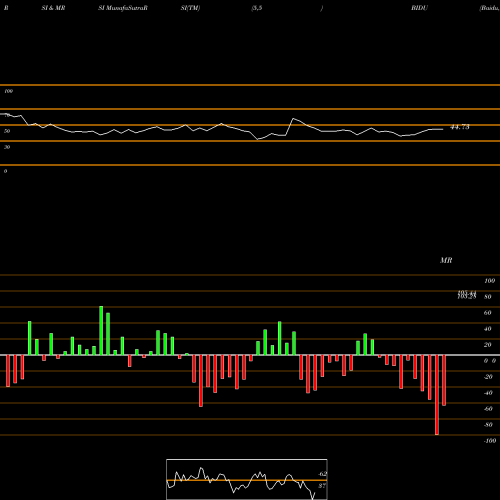The height and width of the screenshot is (500, 500).
Task: Open the mini RSI chart thumbnail
Action: pos(247,479)
